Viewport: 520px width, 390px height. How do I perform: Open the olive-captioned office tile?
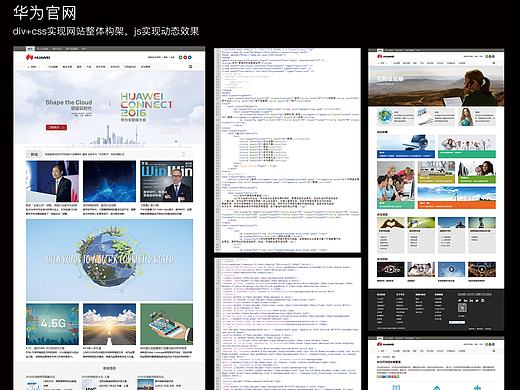[436, 172]
